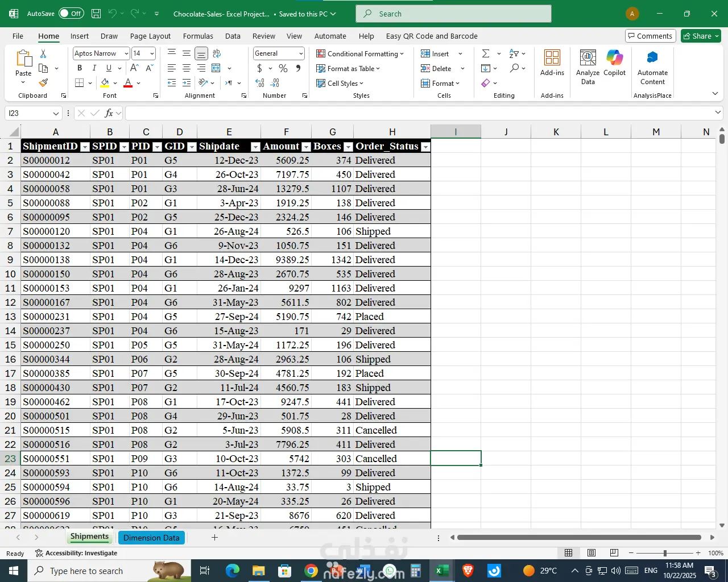
Task: Click the Paste button
Action: (23, 67)
